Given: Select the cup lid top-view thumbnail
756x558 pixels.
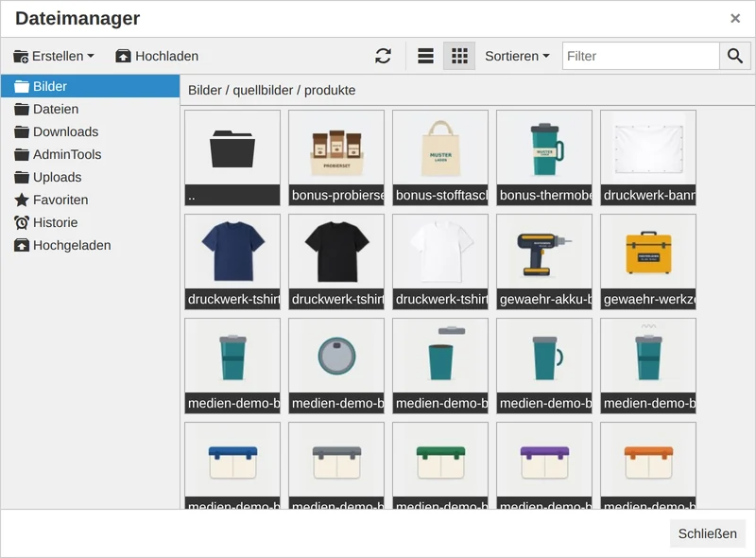Looking at the screenshot, I should [x=336, y=366].
